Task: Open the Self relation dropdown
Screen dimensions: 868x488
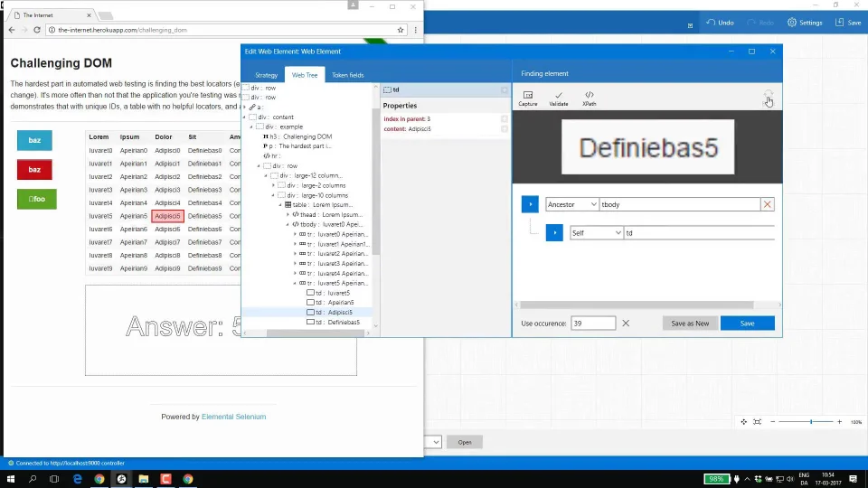Action: 596,233
